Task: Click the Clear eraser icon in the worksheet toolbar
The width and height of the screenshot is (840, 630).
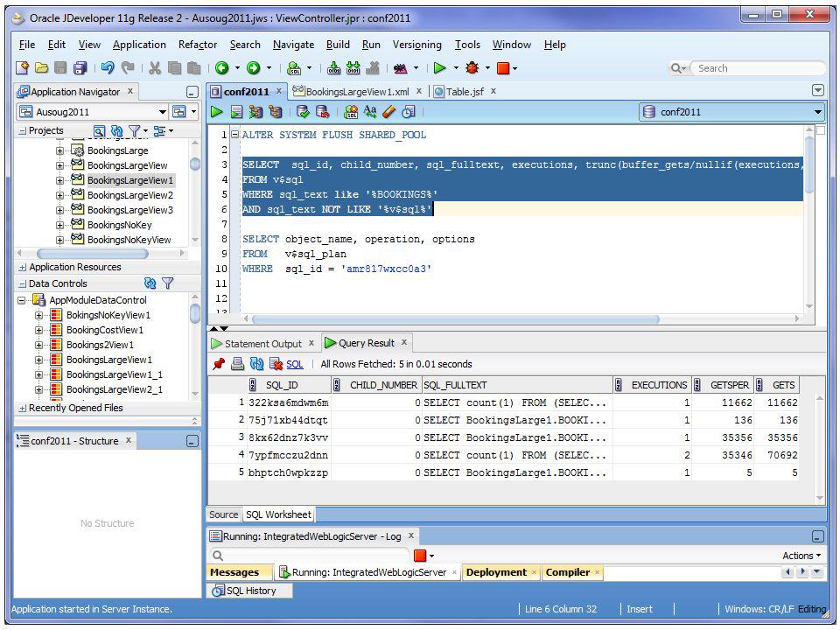Action: click(389, 111)
